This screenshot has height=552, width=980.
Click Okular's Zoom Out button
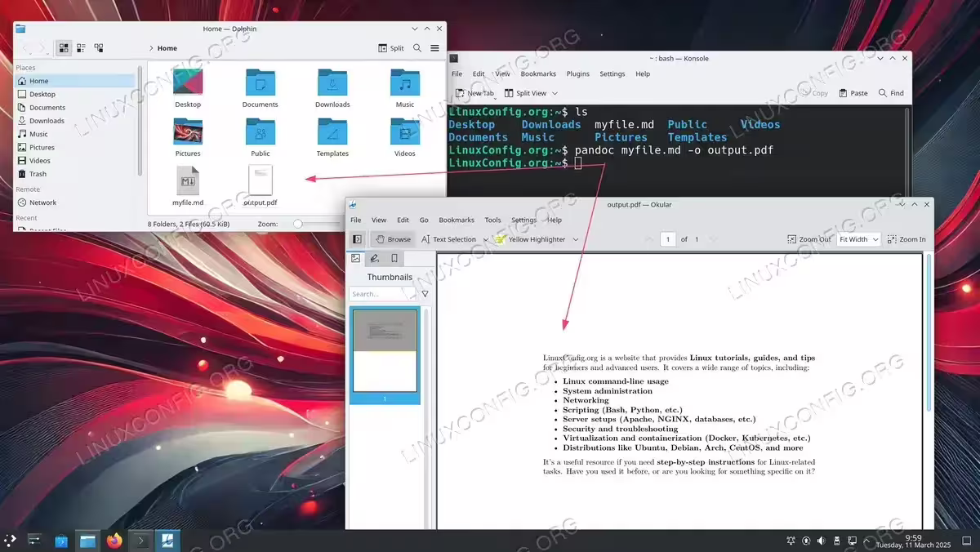[808, 239]
